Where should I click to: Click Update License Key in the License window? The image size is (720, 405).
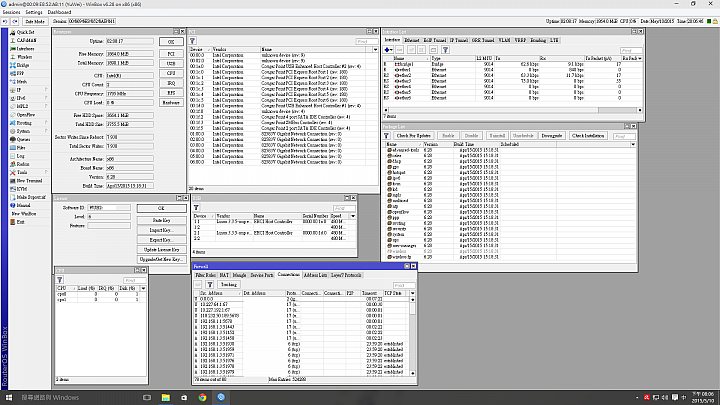161,249
